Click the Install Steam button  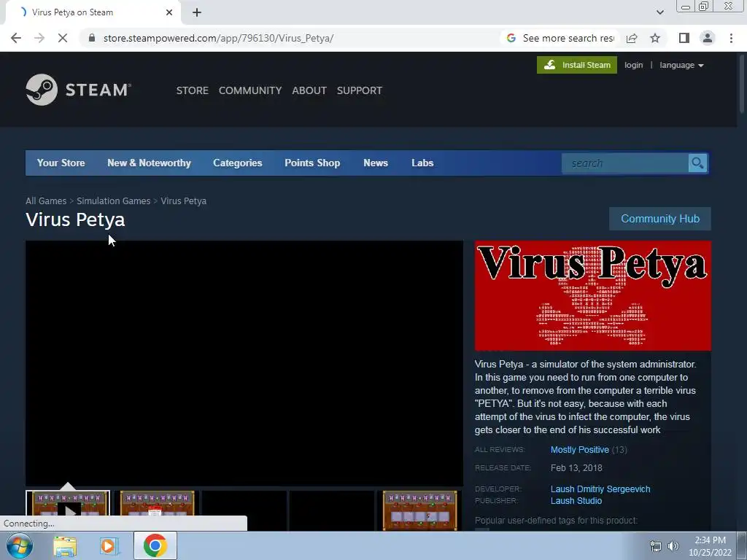tap(577, 65)
